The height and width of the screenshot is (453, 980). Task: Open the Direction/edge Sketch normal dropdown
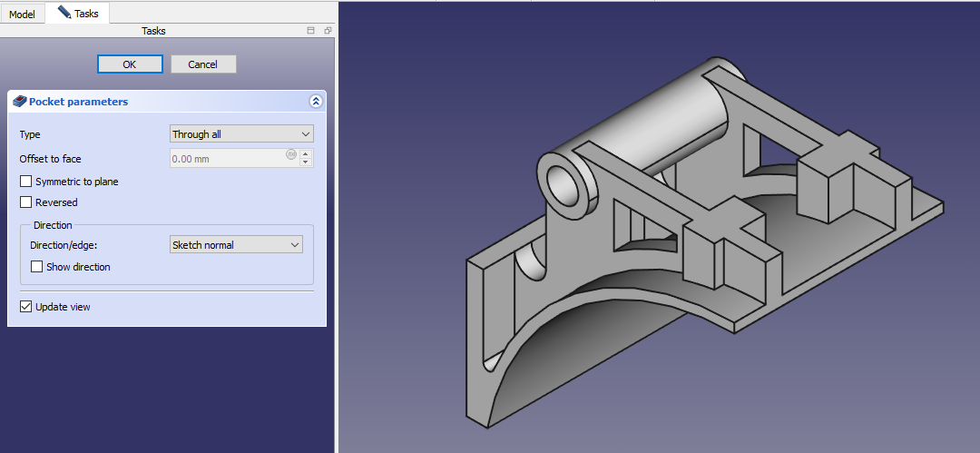pyautogui.click(x=236, y=245)
